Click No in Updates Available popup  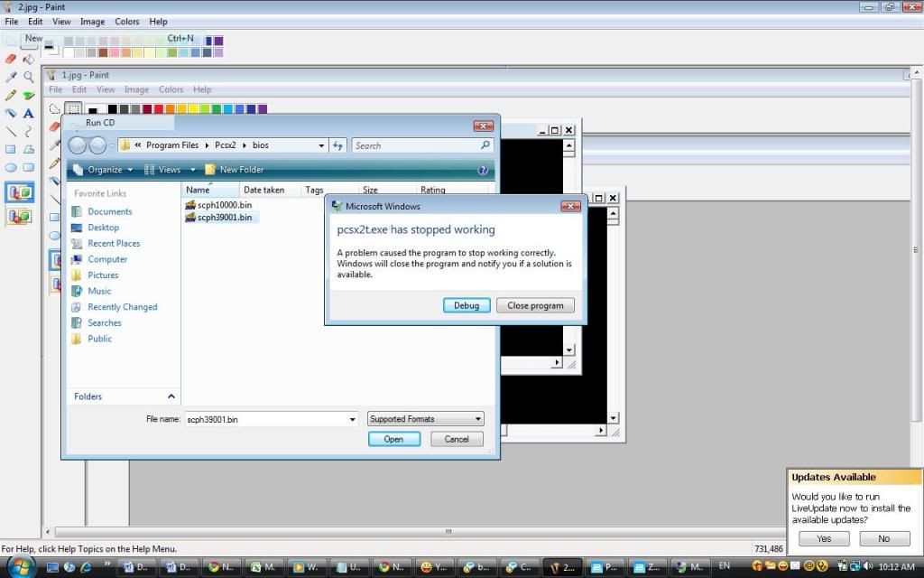(884, 538)
